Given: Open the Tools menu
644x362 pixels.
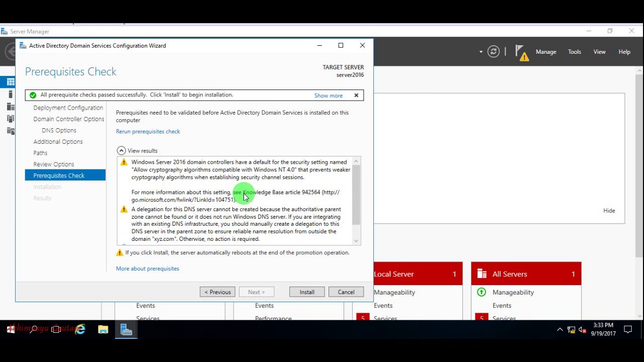Looking at the screenshot, I should click(x=575, y=52).
